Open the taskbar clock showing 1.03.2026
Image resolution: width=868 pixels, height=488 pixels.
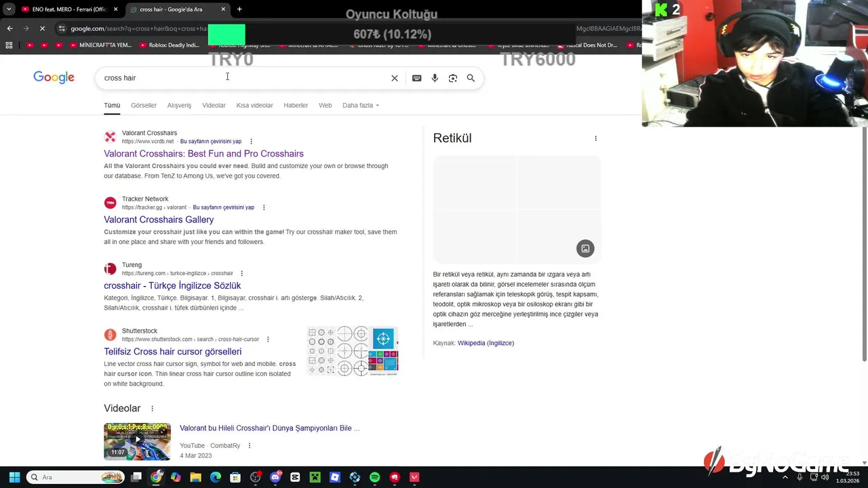coord(848,477)
